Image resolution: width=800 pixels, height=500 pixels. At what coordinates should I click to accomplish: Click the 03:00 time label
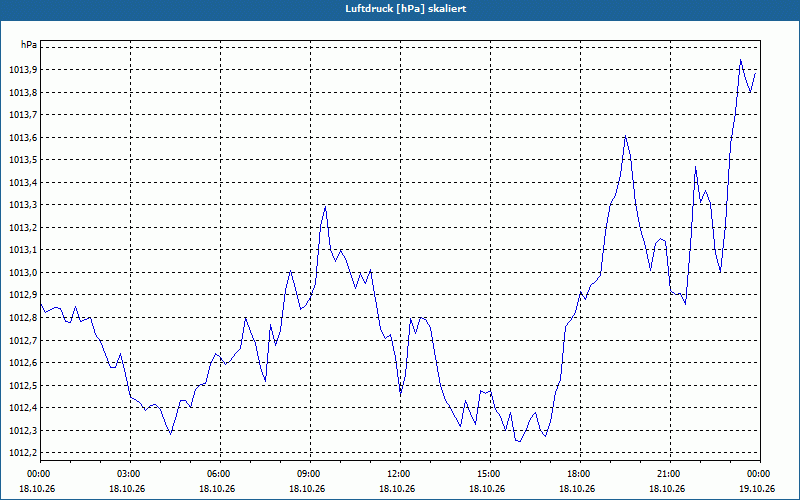pos(130,474)
